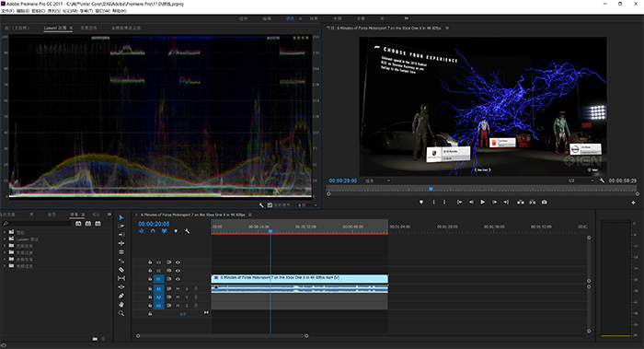
Task: Add a marker in the timeline header
Action: (176, 231)
